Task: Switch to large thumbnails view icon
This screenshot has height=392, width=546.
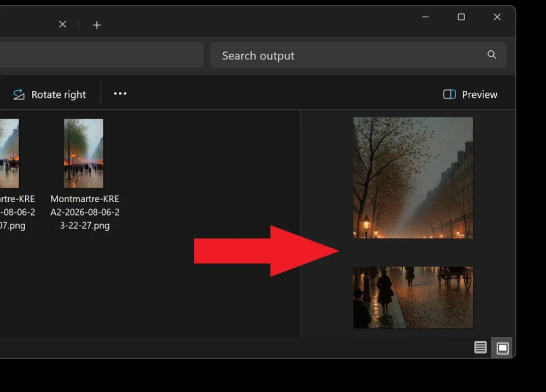Action: pyautogui.click(x=502, y=348)
